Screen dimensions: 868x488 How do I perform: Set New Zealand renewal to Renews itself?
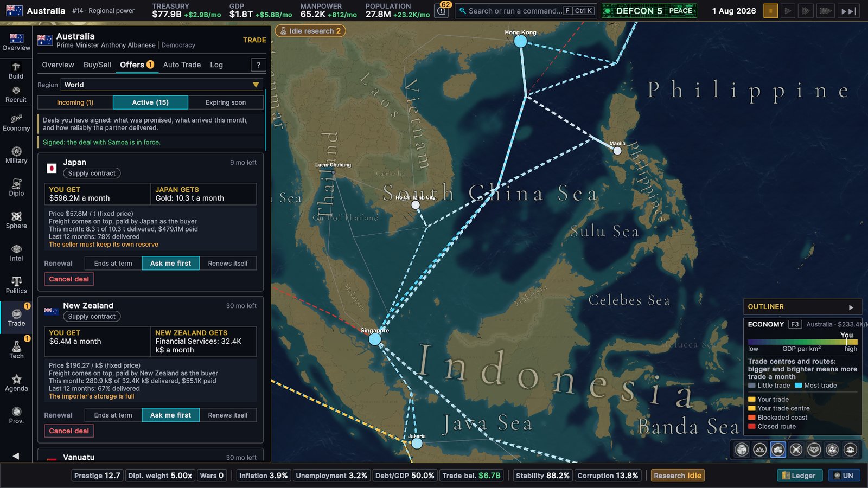tap(228, 415)
